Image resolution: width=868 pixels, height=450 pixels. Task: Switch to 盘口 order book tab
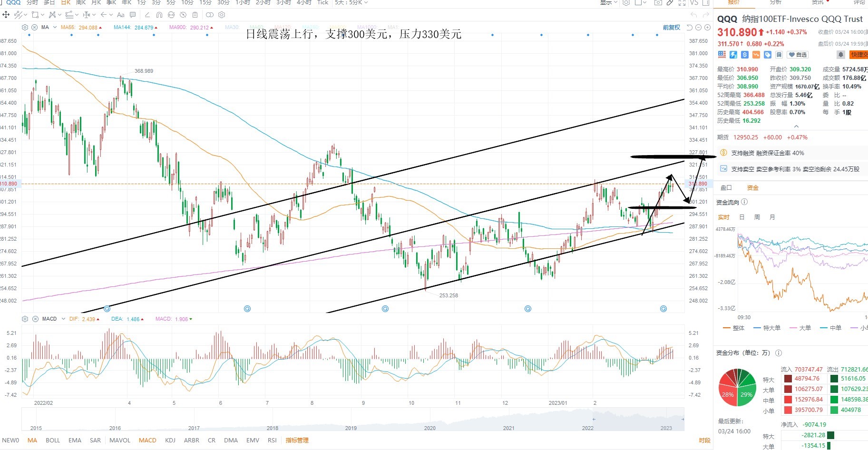[x=726, y=187]
